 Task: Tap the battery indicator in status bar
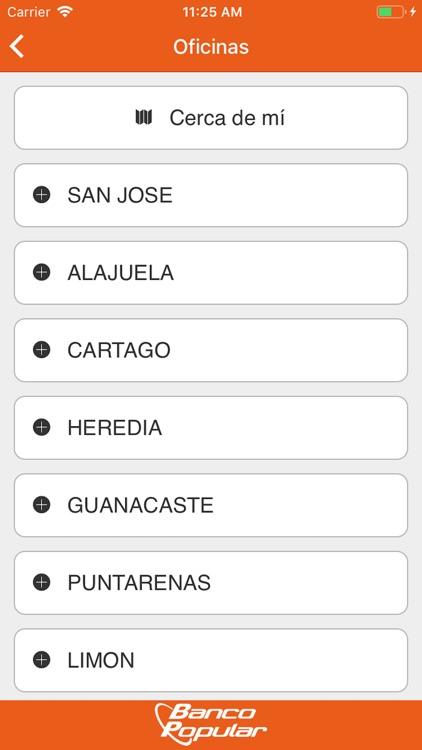tap(391, 12)
